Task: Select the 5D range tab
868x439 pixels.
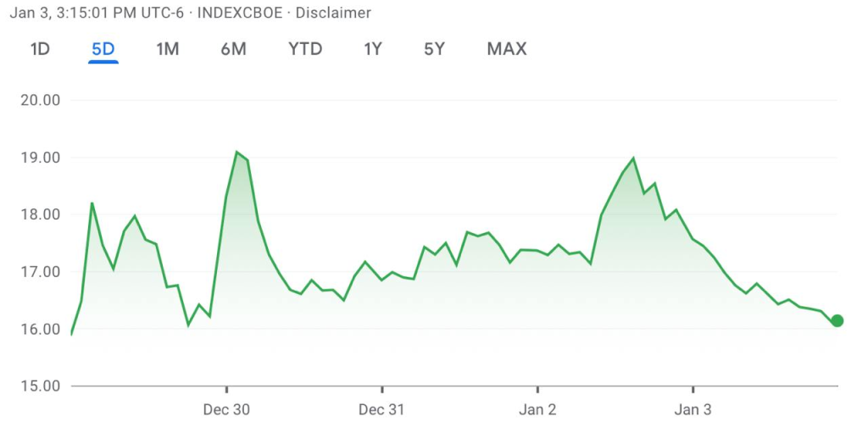Action: (103, 49)
